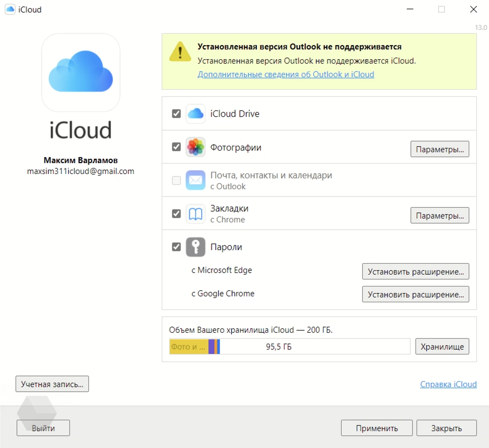Click the Выйти button

tap(43, 428)
